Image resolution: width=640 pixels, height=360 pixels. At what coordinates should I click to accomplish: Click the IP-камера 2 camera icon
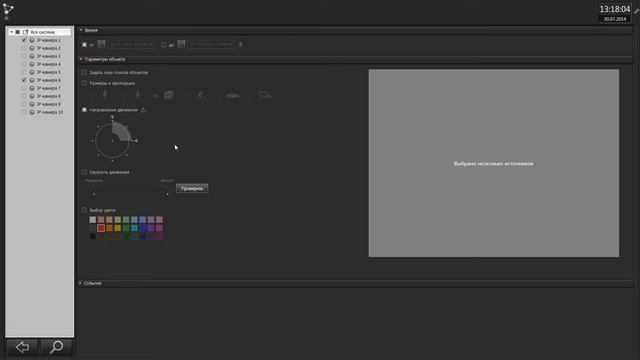click(32, 48)
